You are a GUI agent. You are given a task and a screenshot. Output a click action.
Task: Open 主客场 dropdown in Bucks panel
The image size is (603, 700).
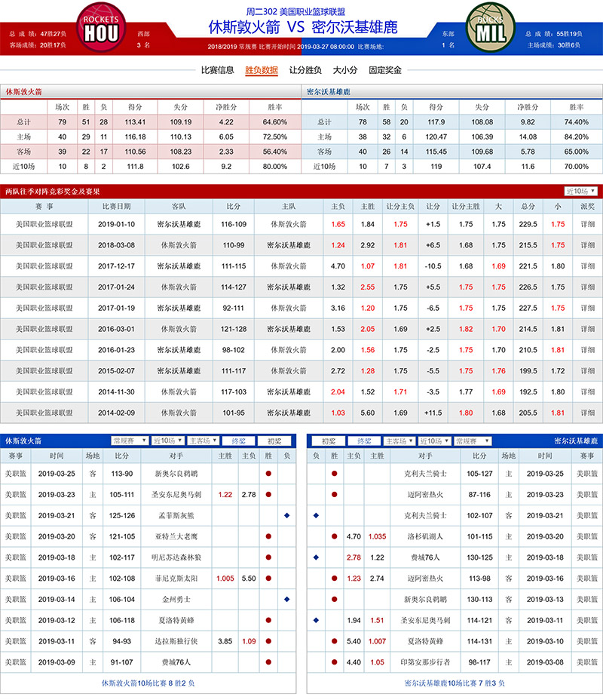coord(399,441)
